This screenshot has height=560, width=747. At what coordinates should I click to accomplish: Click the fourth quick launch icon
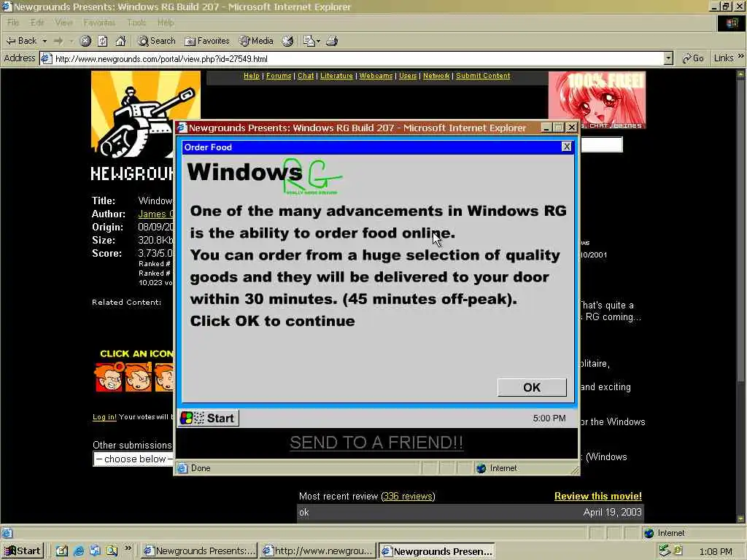pos(112,551)
